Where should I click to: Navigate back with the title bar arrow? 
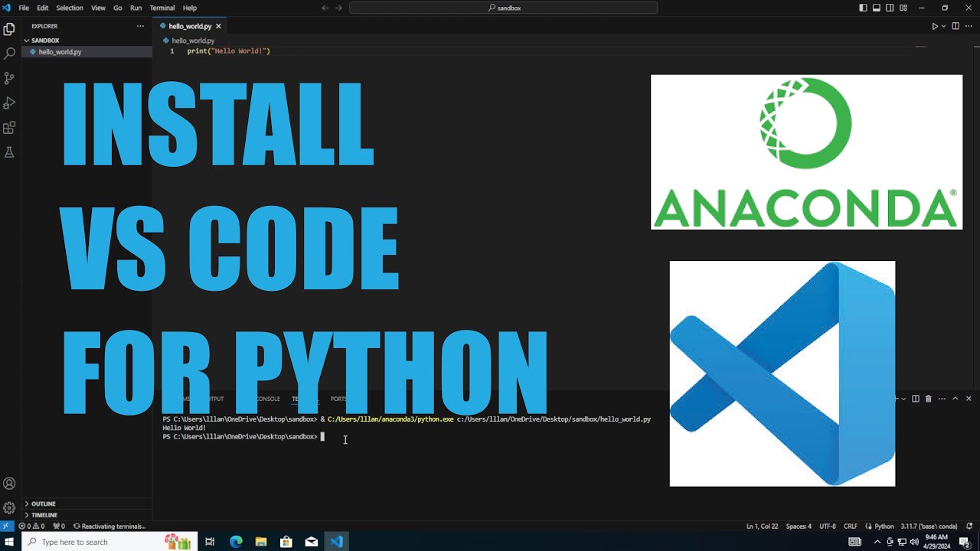tap(325, 8)
